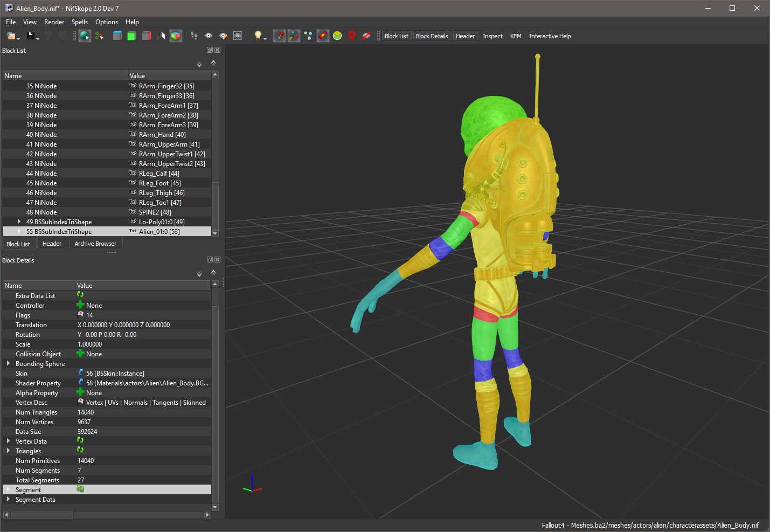
Task: Toggle the Block Details toolbar button
Action: 432,36
